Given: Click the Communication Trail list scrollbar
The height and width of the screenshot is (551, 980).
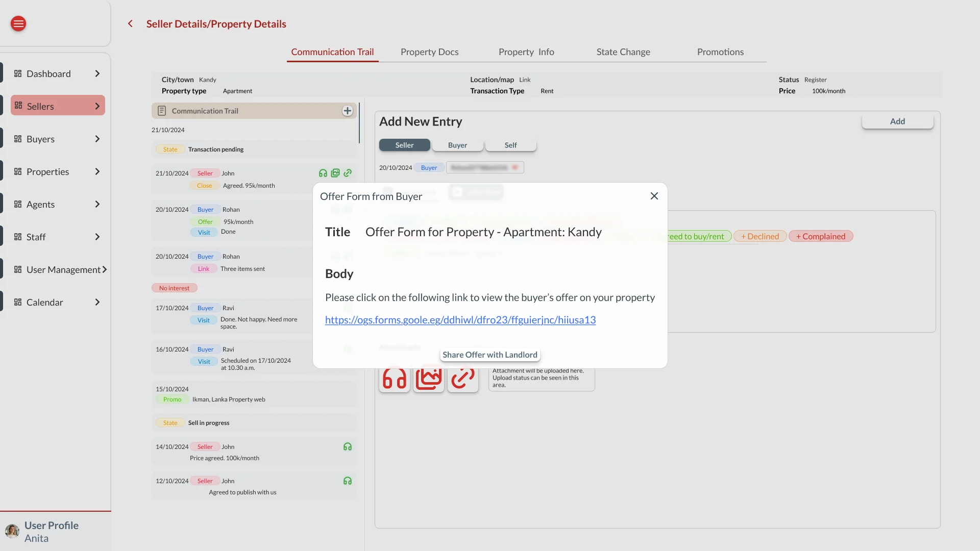Looking at the screenshot, I should pyautogui.click(x=359, y=123).
